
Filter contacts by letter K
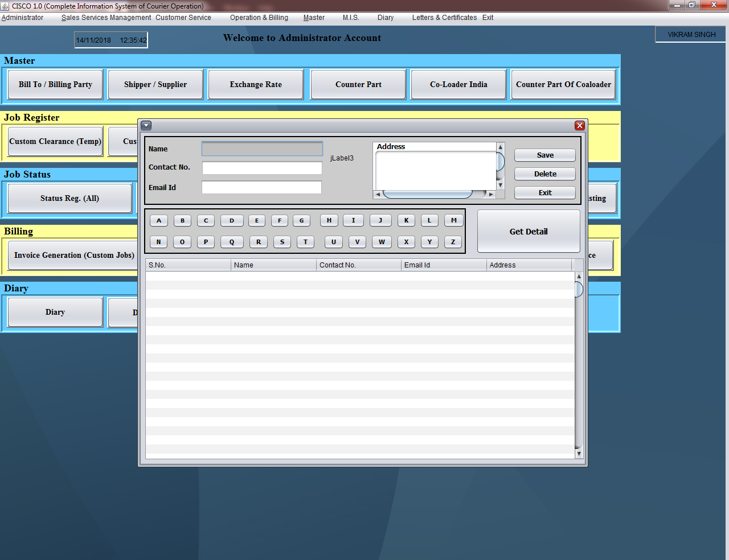(406, 221)
